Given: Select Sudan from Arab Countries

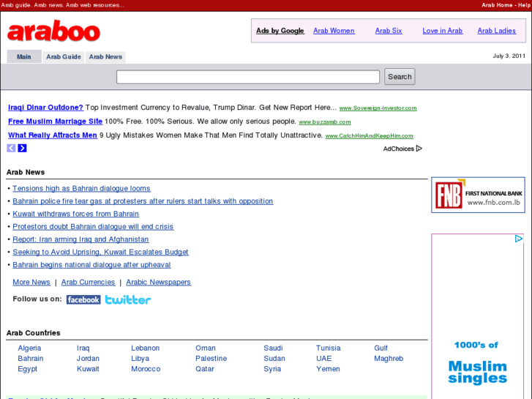Looking at the screenshot, I should (x=274, y=359).
